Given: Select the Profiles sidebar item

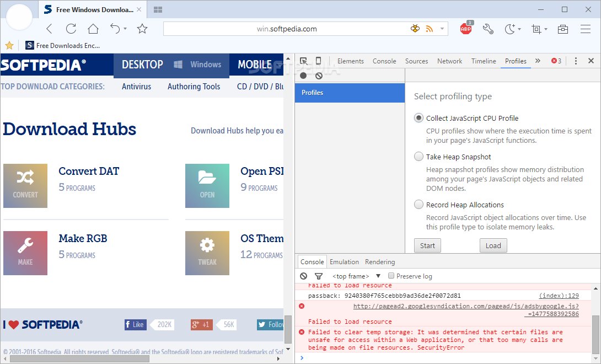Looking at the screenshot, I should pyautogui.click(x=350, y=93).
